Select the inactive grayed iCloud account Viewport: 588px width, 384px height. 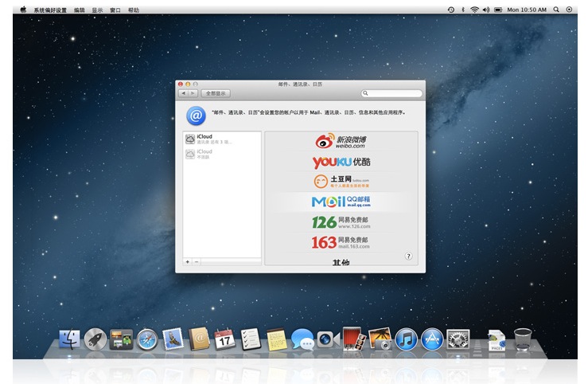tap(222, 154)
